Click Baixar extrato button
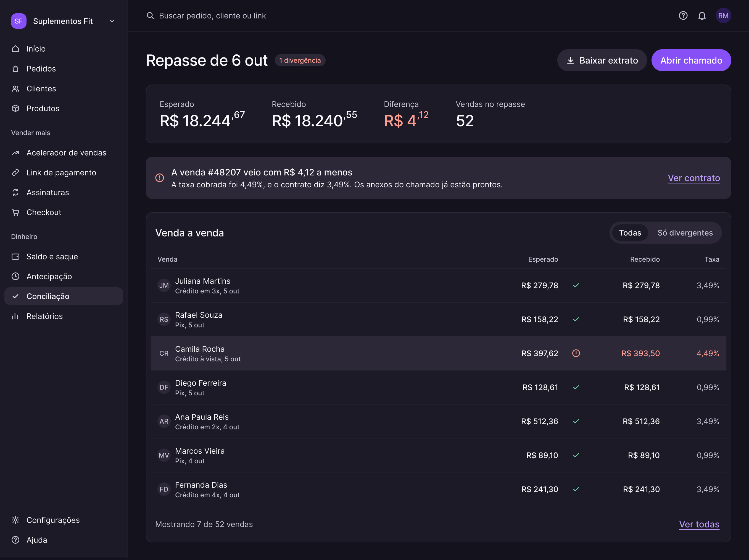749x560 pixels. click(x=602, y=60)
